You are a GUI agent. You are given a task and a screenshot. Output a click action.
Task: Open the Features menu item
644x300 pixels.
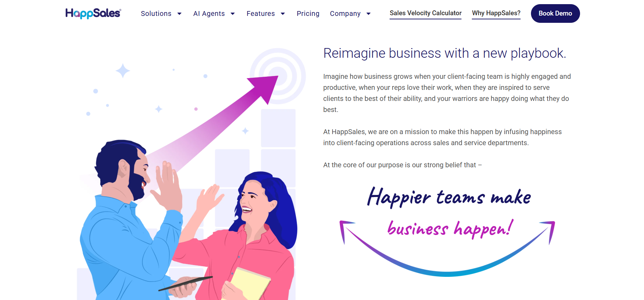click(261, 13)
